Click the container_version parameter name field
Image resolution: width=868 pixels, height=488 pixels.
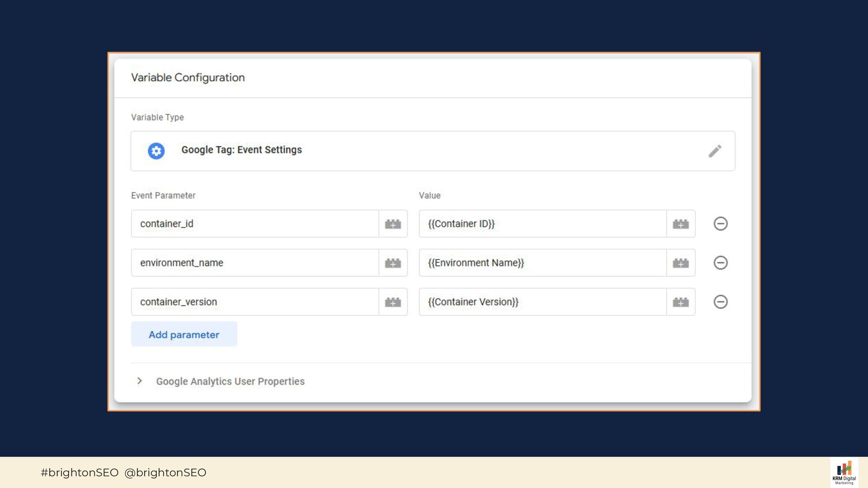coord(255,302)
